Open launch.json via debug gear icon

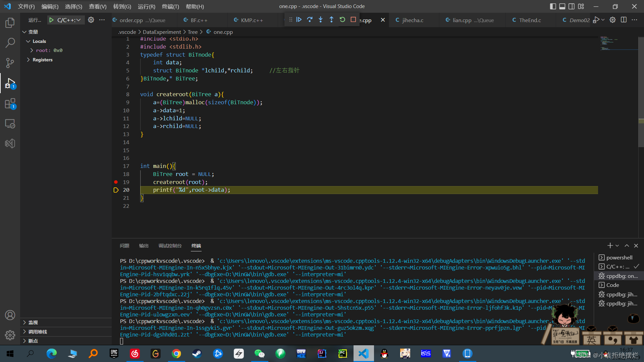click(x=91, y=20)
